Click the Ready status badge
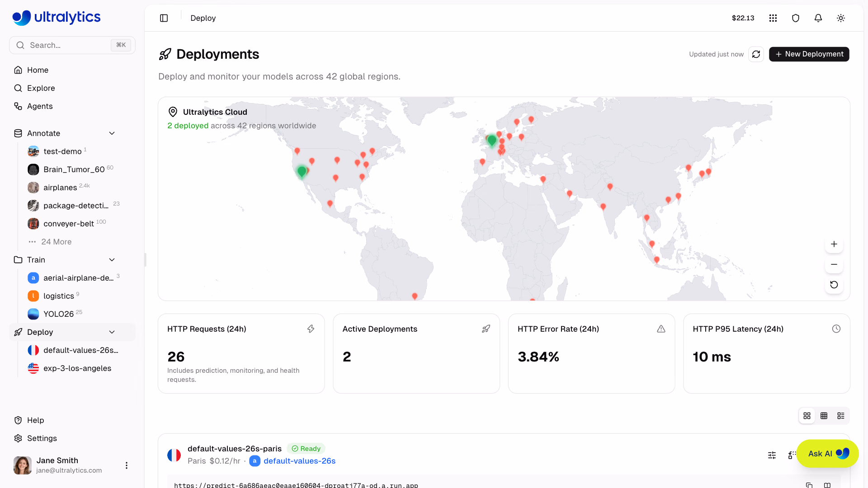This screenshot has height=488, width=868. coord(306,449)
